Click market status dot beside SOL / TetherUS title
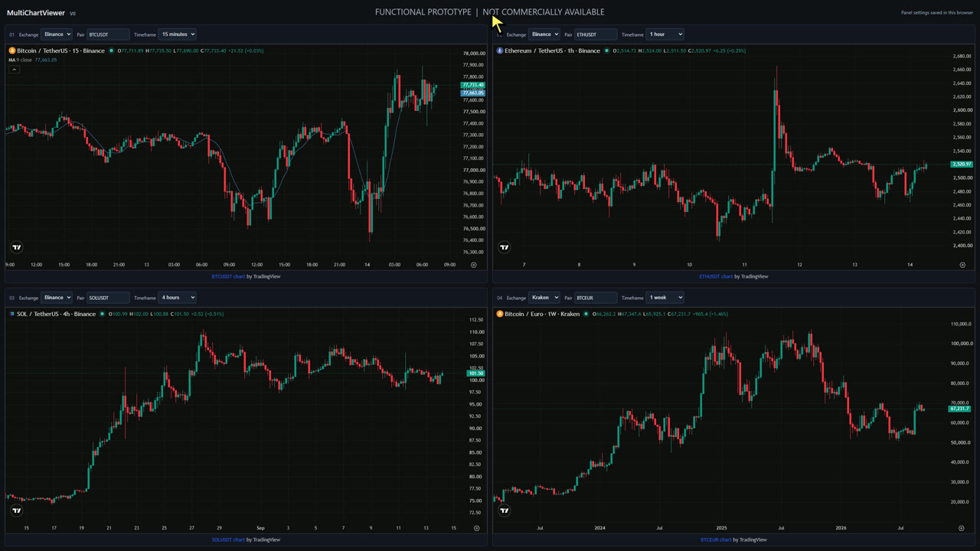This screenshot has height=551, width=980. [103, 314]
